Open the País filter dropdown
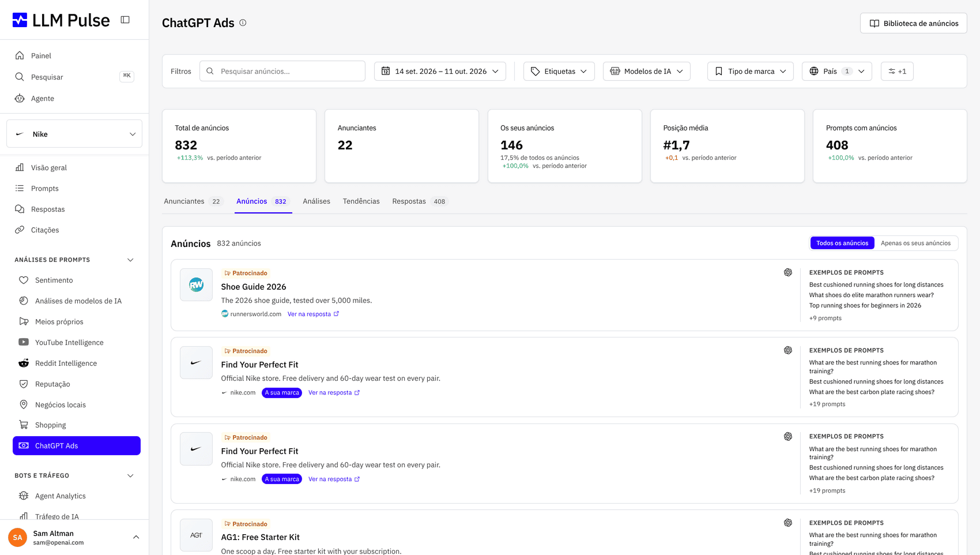Image resolution: width=980 pixels, height=555 pixels. [x=837, y=72]
